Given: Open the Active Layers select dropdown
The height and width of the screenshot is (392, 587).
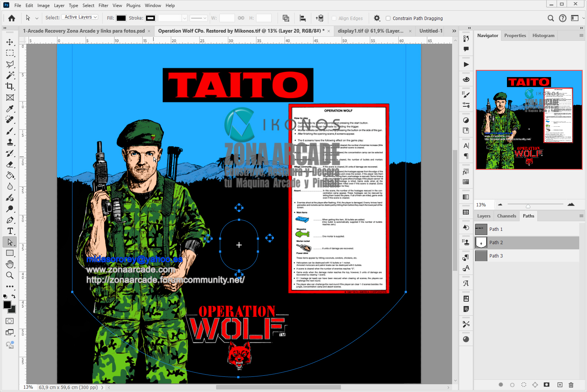Looking at the screenshot, I should tap(80, 17).
